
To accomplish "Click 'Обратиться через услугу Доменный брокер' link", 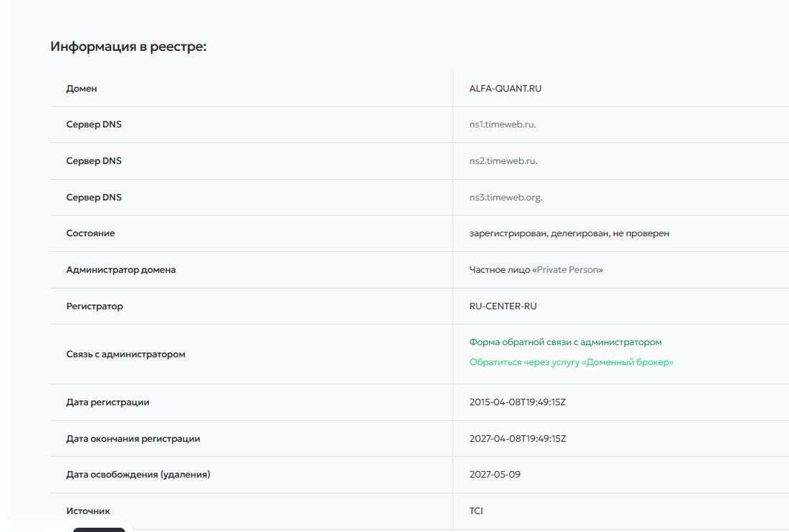I will pyautogui.click(x=571, y=362).
